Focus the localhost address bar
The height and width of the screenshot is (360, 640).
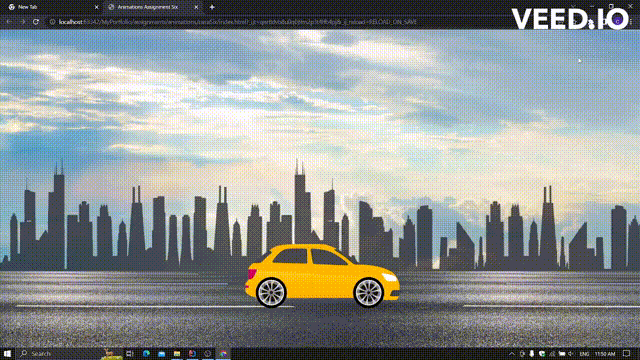237,22
